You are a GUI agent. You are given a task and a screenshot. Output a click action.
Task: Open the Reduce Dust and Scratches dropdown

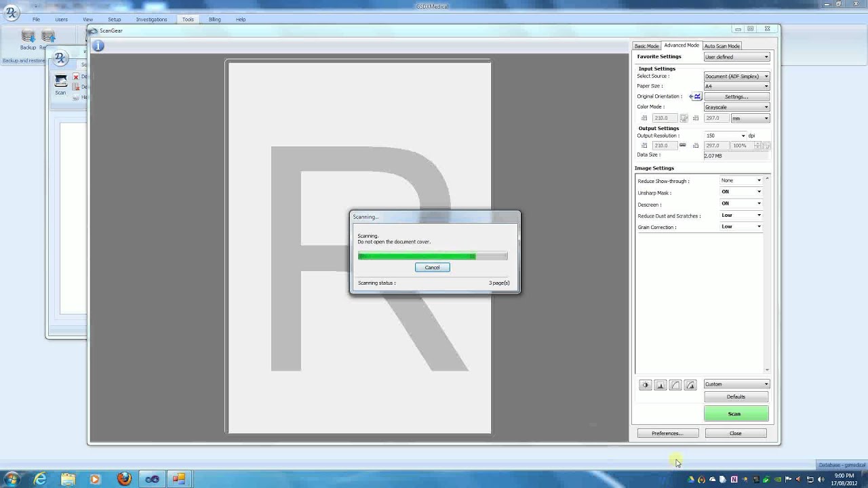click(x=741, y=215)
